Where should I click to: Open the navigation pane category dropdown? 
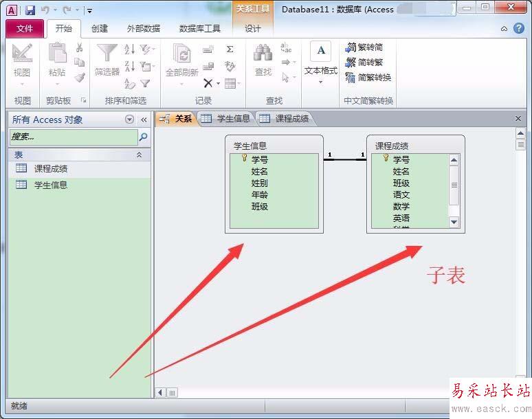[x=129, y=120]
